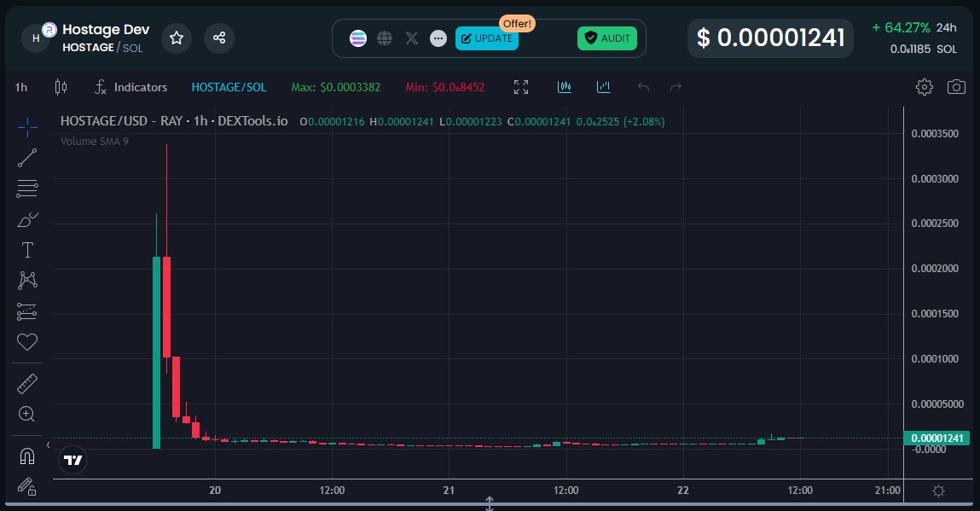Open the heart favorites icon tool

pos(27,341)
